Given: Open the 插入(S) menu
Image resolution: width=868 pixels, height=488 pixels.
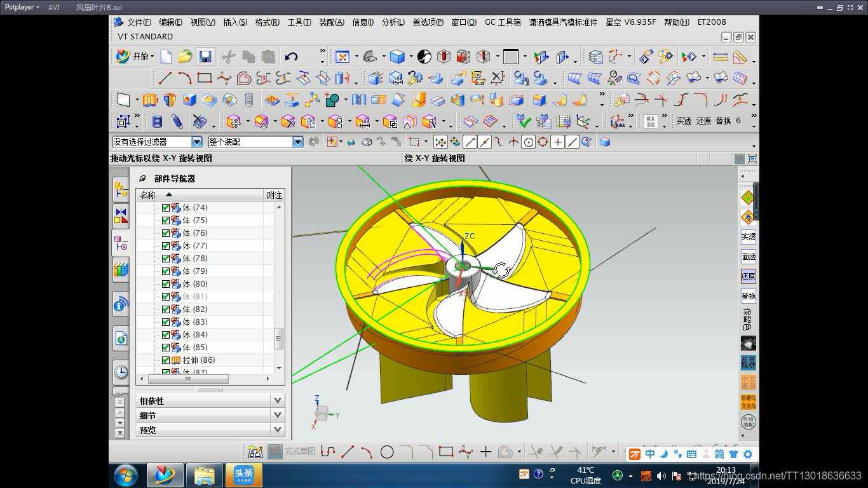Looking at the screenshot, I should (x=235, y=22).
